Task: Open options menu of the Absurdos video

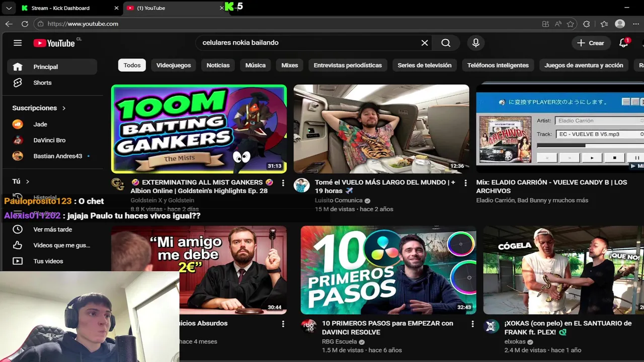Action: pos(283,324)
